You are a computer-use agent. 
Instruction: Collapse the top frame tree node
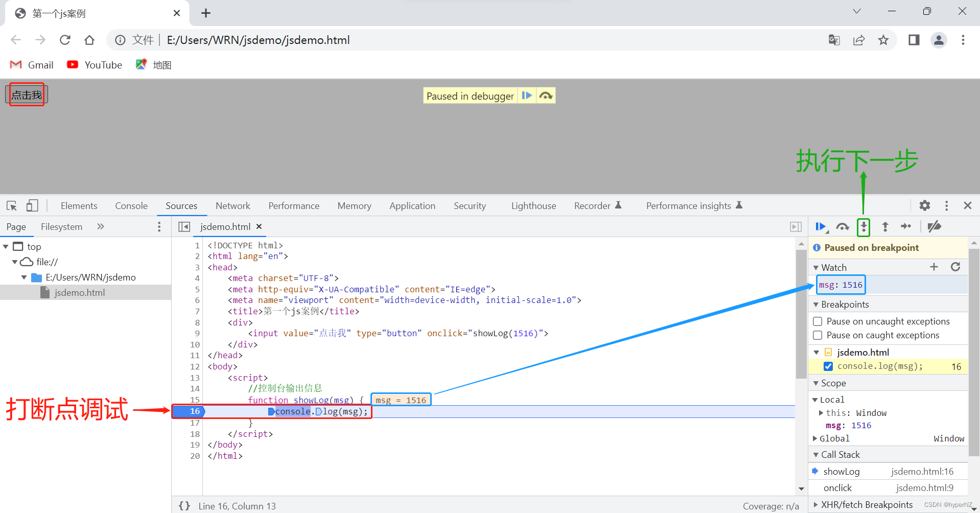point(6,247)
